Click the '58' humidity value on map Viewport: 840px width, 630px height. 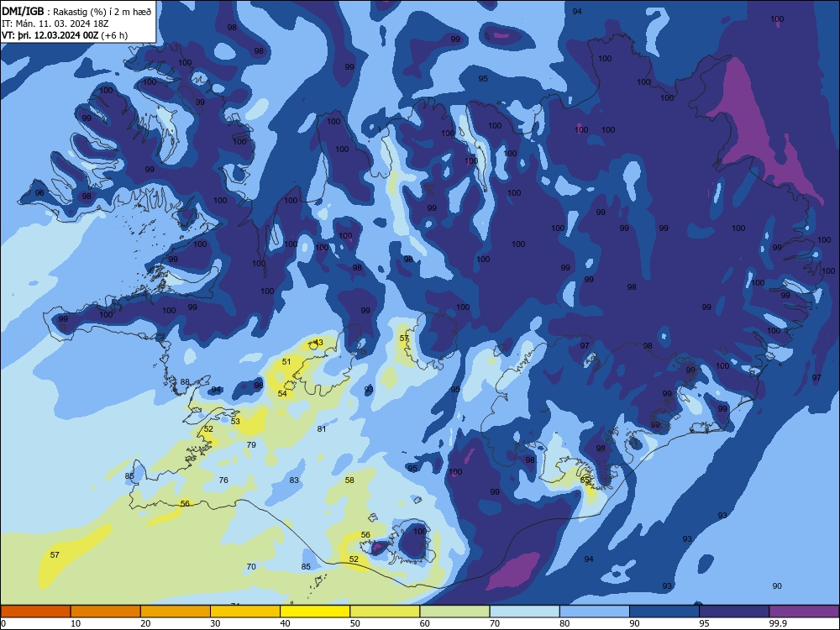(x=349, y=480)
